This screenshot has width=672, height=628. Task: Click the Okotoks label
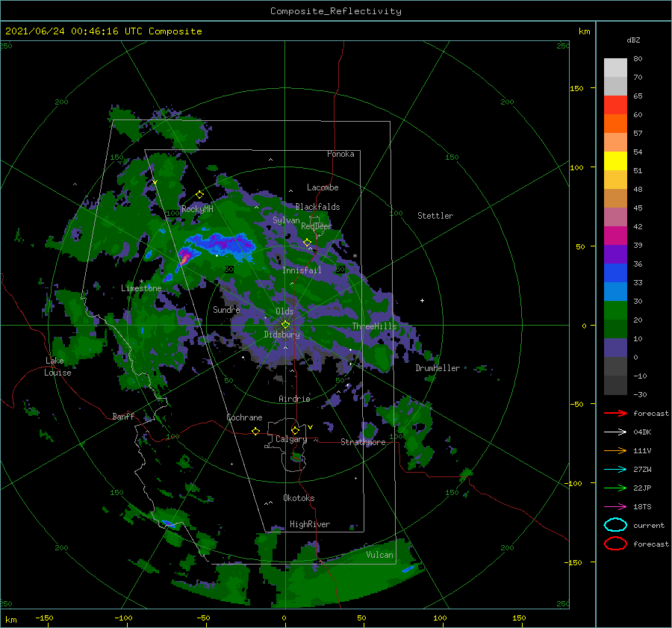pos(299,498)
